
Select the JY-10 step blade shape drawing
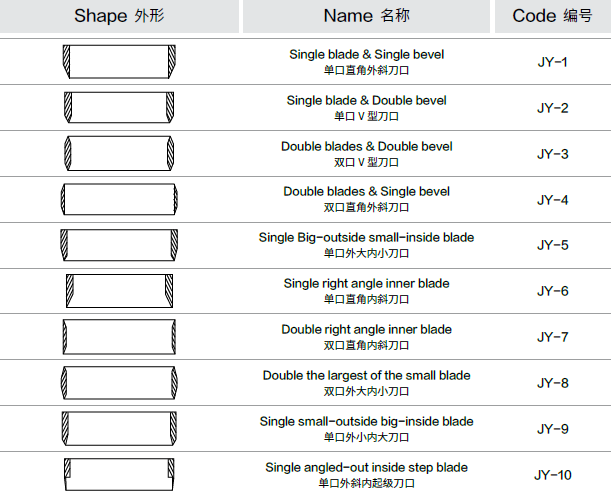[119, 475]
